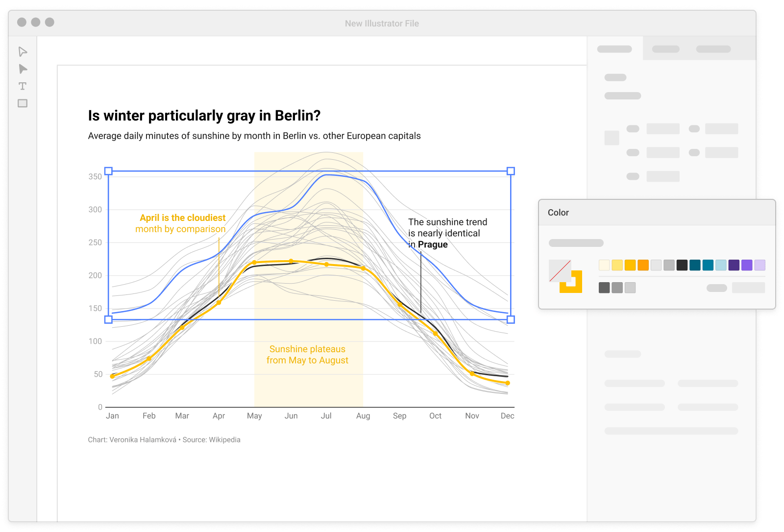This screenshot has height=532, width=784.
Task: Click the bold 'Prague' annotation word
Action: [x=433, y=244]
